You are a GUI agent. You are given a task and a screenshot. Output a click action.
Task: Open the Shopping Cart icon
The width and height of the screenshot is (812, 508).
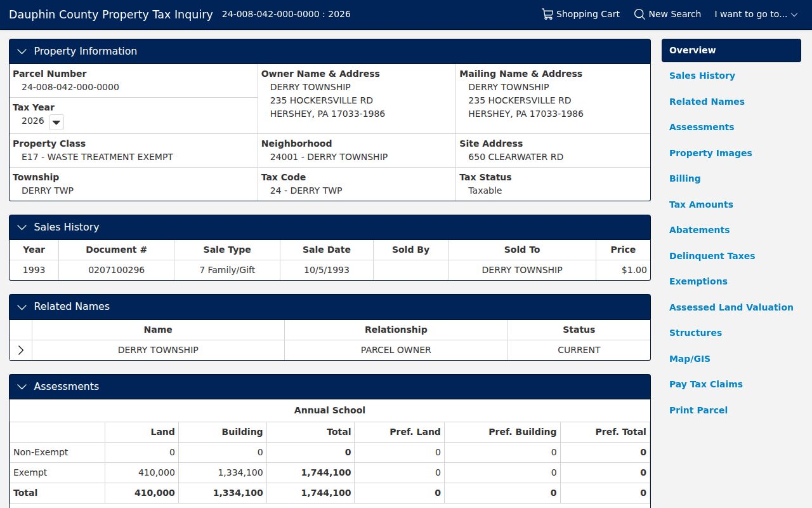[x=547, y=14]
